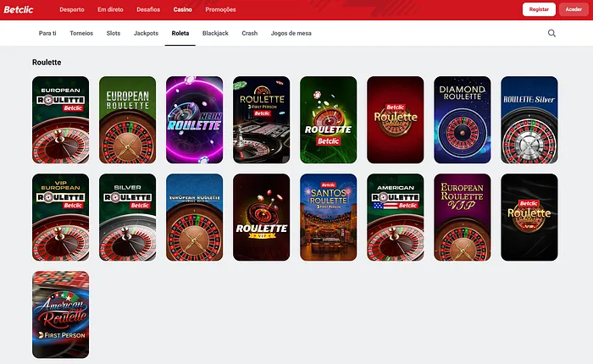Open the green European Roulette game with wooden wheel
The width and height of the screenshot is (593, 364).
[x=127, y=120]
